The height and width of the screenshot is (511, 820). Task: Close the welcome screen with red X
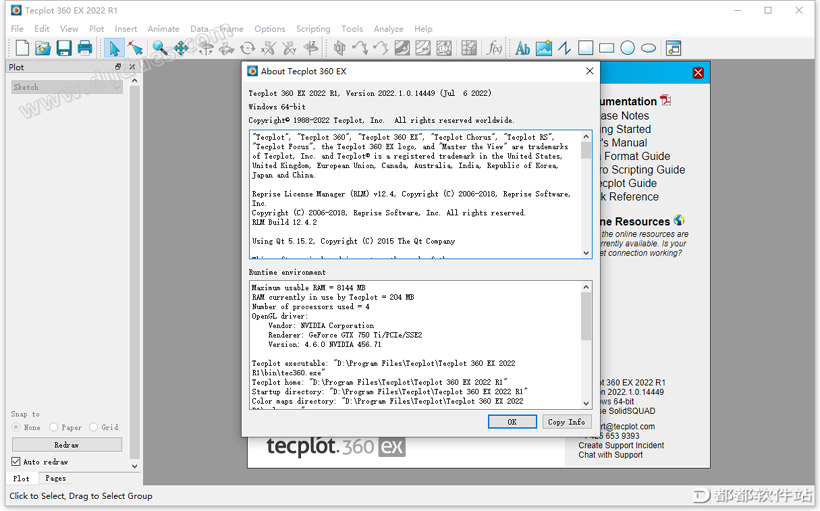698,73
